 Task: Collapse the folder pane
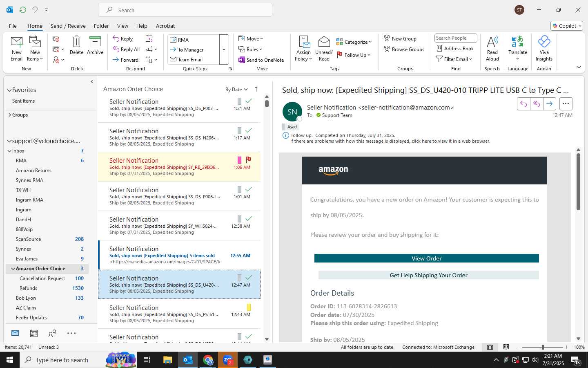coord(91,82)
